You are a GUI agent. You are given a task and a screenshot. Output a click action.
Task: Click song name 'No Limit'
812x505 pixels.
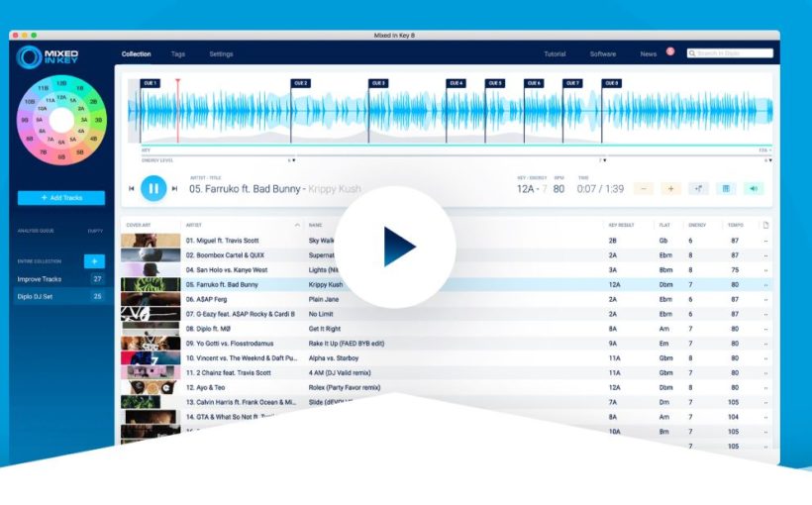tap(321, 314)
